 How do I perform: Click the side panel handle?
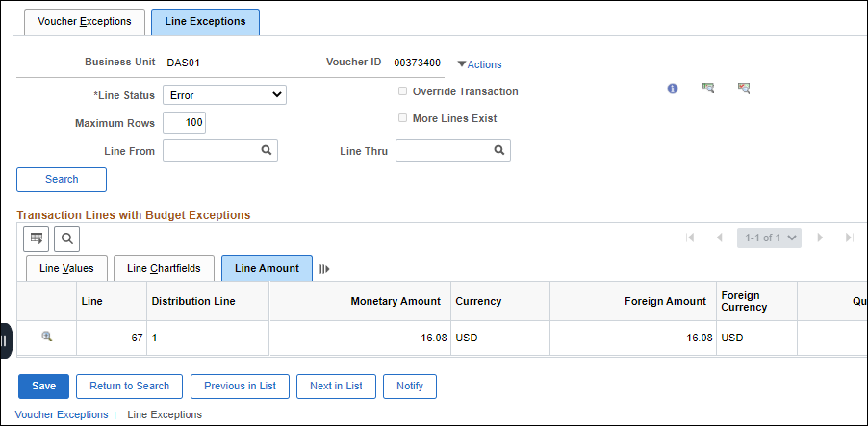5,340
